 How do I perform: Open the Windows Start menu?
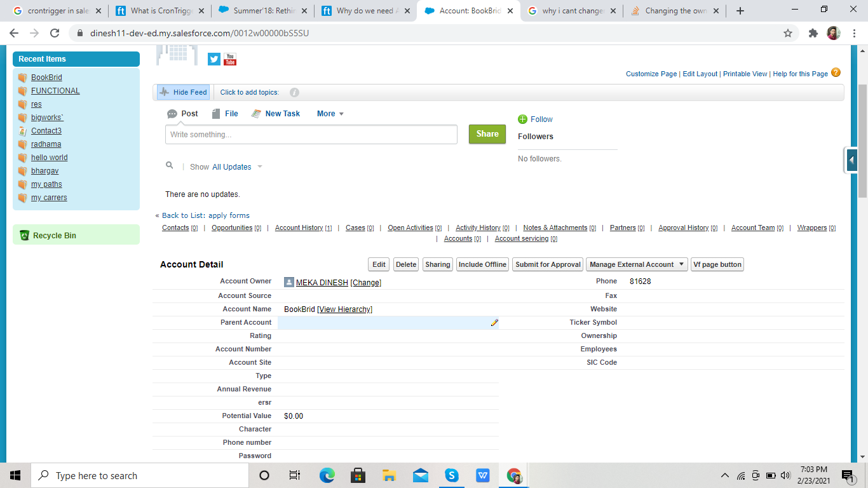15,475
